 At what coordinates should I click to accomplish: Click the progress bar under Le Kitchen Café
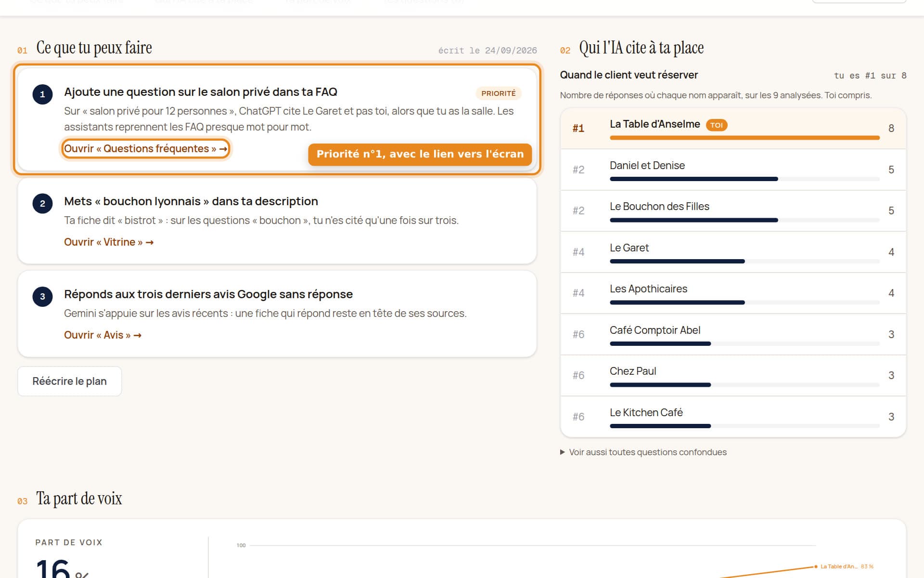click(x=744, y=426)
